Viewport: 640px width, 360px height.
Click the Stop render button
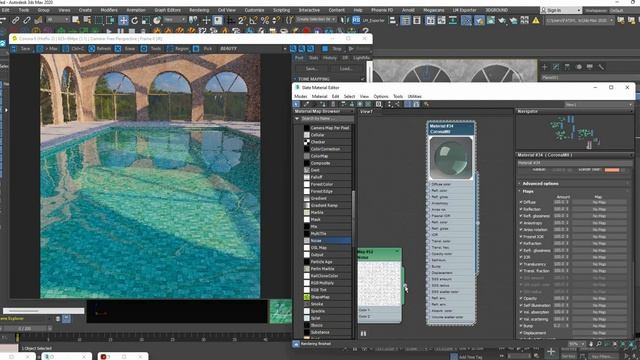pos(332,49)
